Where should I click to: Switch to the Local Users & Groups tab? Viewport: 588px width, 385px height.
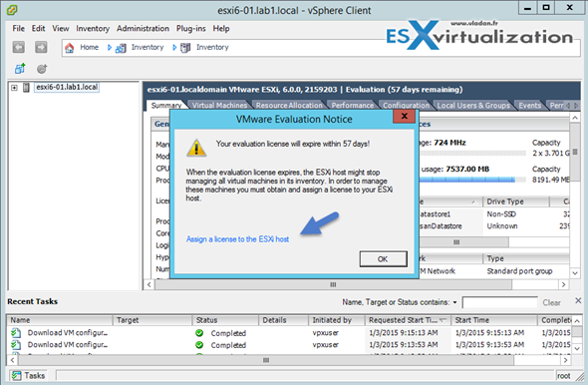coord(473,106)
